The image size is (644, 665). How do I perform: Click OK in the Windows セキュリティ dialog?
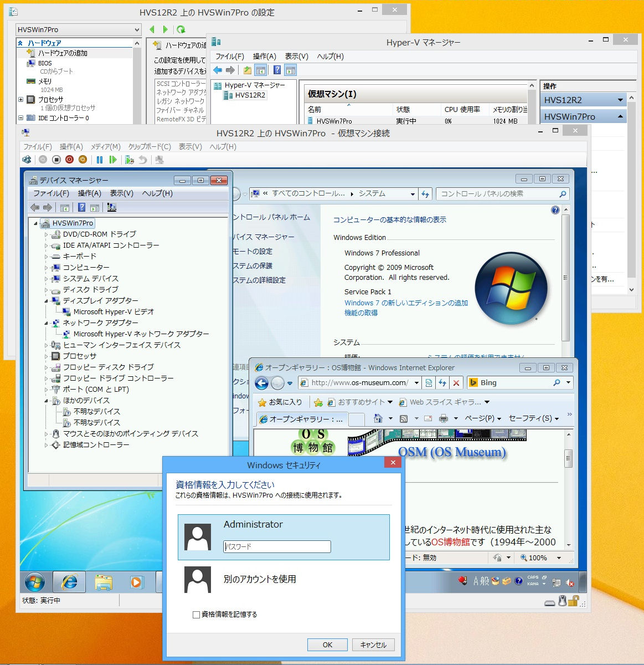coord(327,645)
